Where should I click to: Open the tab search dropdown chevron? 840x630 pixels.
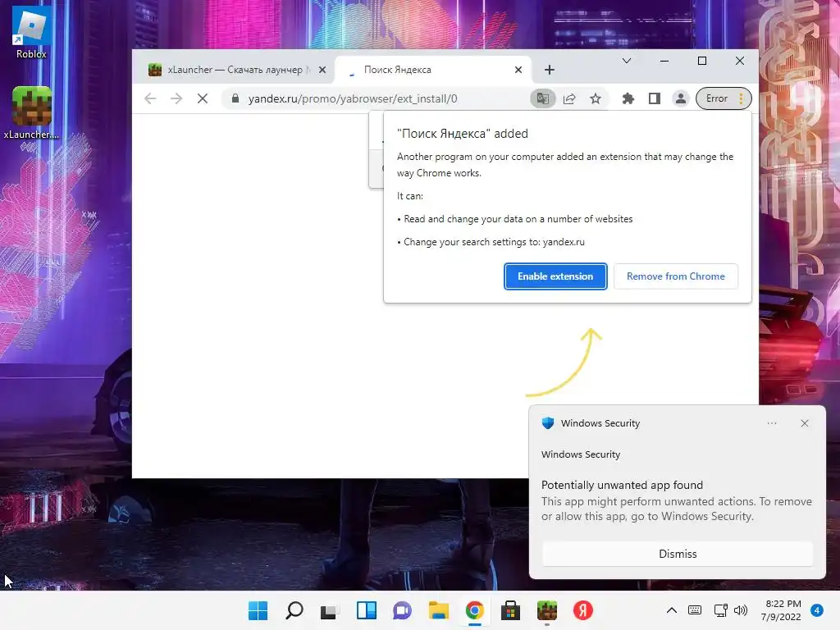[626, 61]
